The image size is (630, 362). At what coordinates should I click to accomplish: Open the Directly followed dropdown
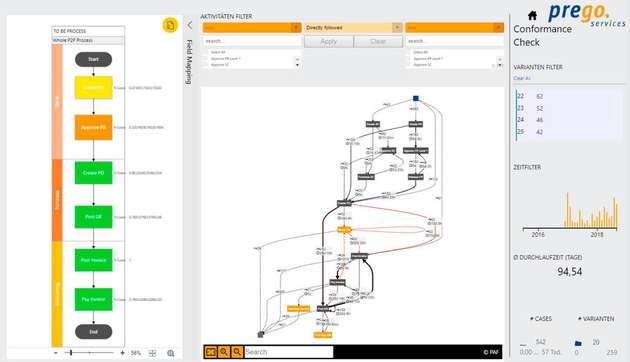[353, 27]
